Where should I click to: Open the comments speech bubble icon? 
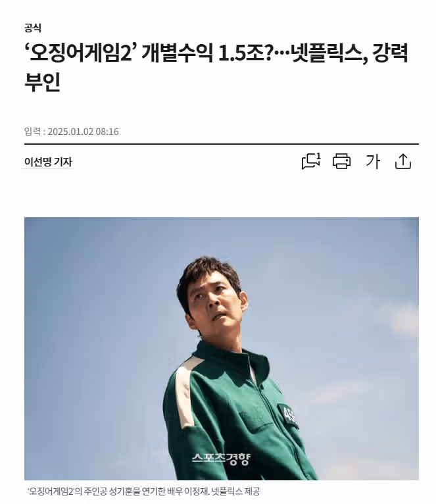pos(310,161)
